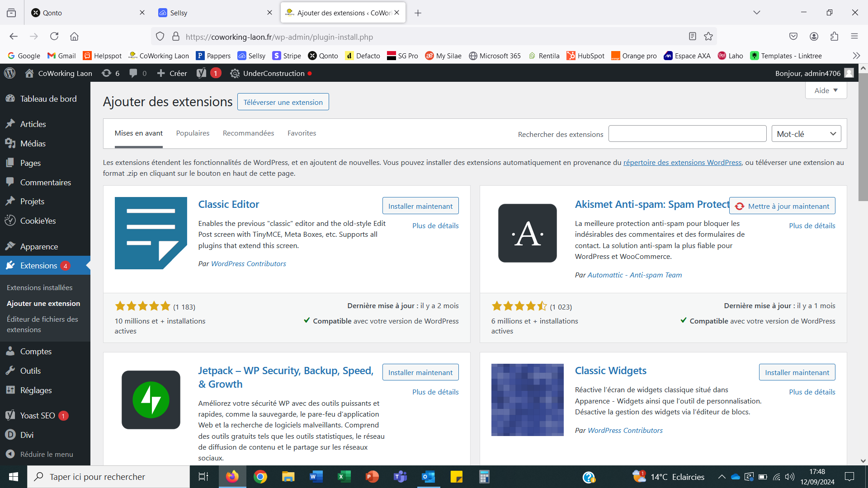This screenshot has height=488, width=868.
Task: Click the Classic Editor plugin thumbnail
Action: point(151,233)
